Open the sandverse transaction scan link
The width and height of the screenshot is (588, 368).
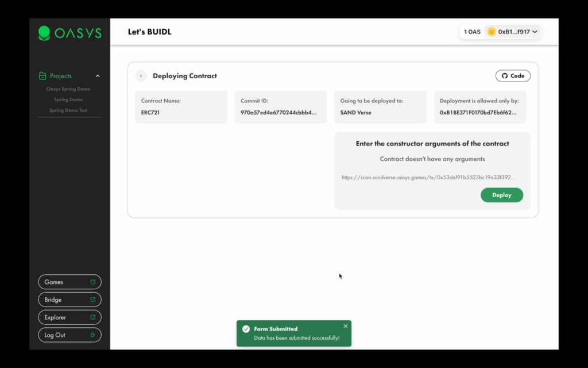(x=428, y=177)
